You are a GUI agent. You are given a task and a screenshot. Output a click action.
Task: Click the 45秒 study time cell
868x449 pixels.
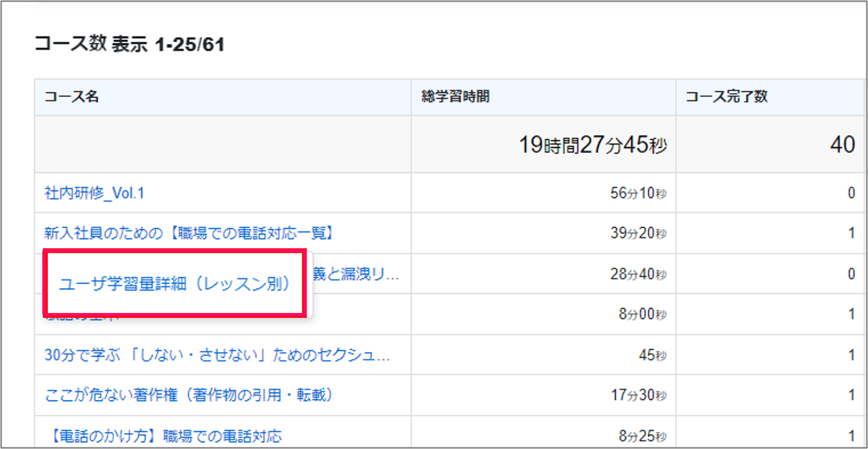click(x=653, y=355)
